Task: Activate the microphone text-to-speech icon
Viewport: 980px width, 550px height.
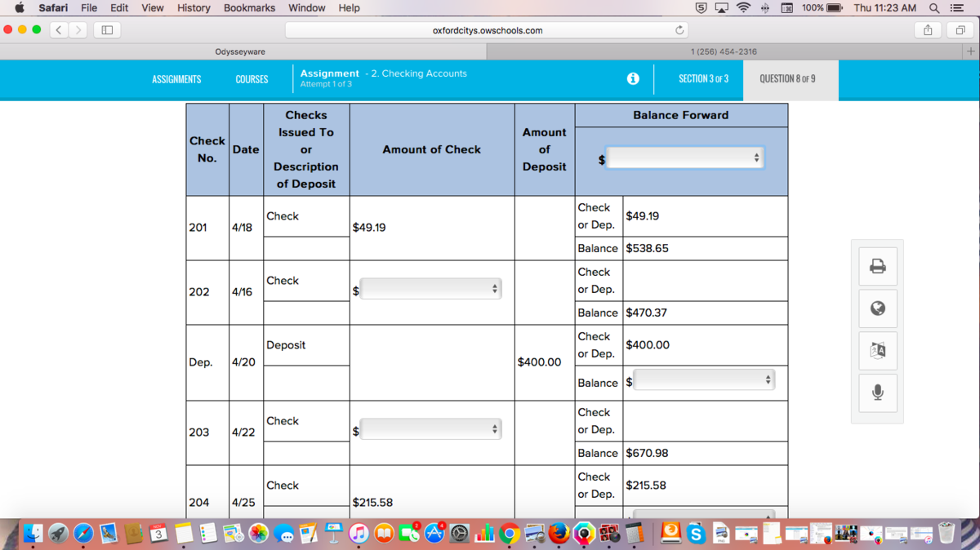Action: (x=878, y=393)
